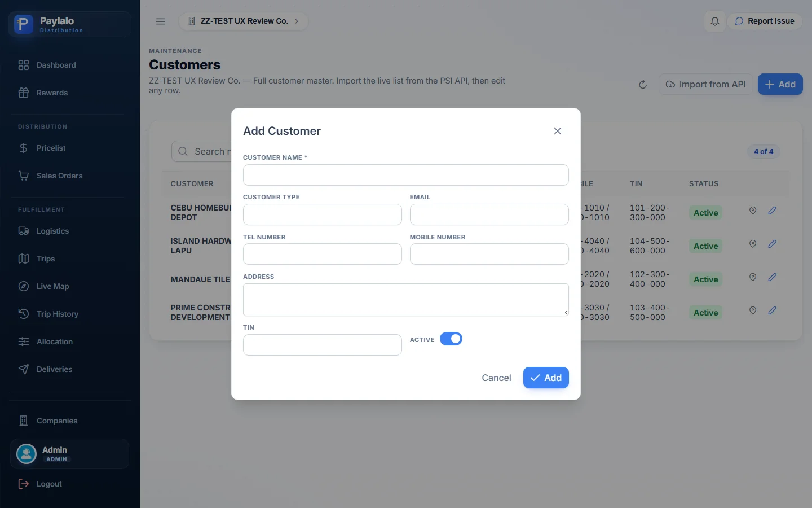
Task: Toggle the sidebar hamburger menu
Action: point(160,21)
